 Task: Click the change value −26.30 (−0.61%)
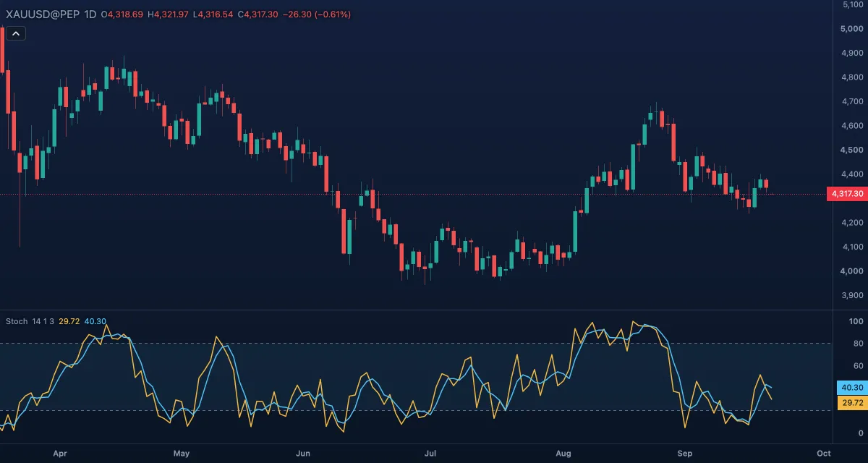318,14
